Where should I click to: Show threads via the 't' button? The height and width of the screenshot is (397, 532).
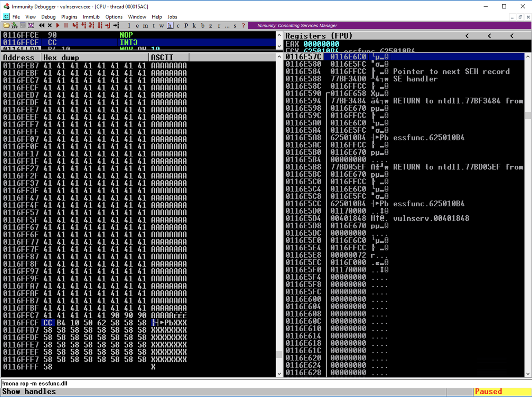tap(154, 25)
